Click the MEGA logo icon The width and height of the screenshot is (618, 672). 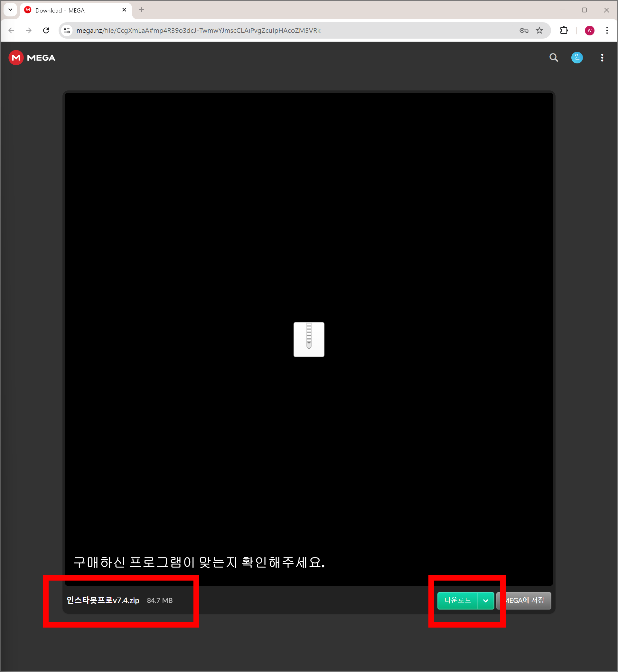(x=16, y=58)
